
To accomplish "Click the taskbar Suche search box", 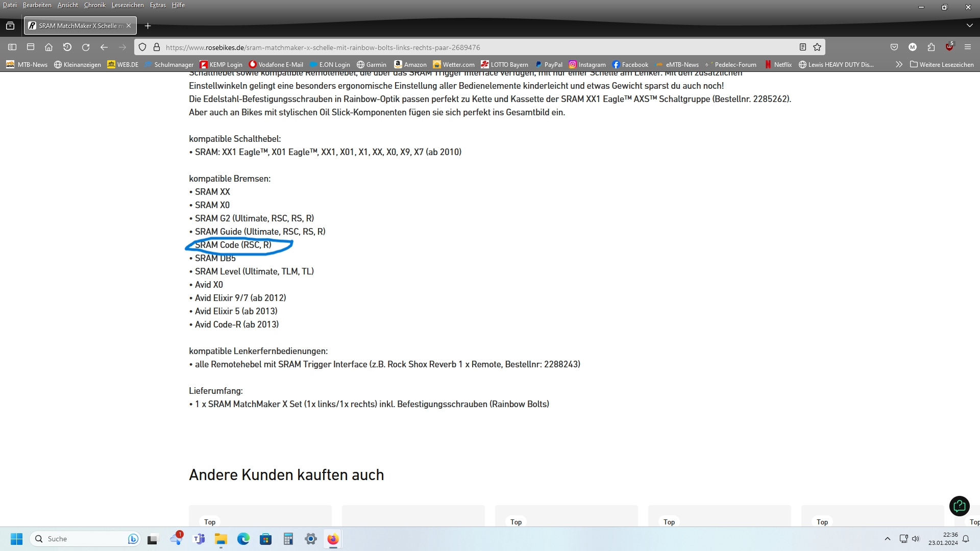I will point(85,539).
